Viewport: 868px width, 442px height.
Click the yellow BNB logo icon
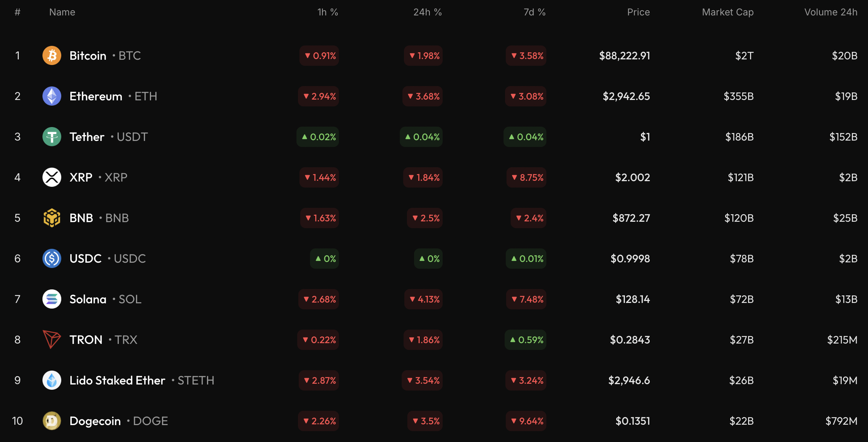(x=52, y=218)
